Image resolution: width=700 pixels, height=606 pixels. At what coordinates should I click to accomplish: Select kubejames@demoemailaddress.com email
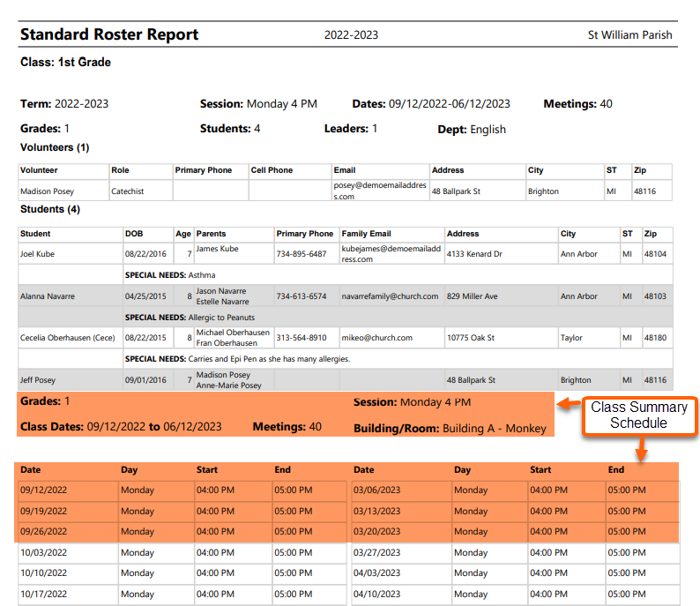click(391, 254)
